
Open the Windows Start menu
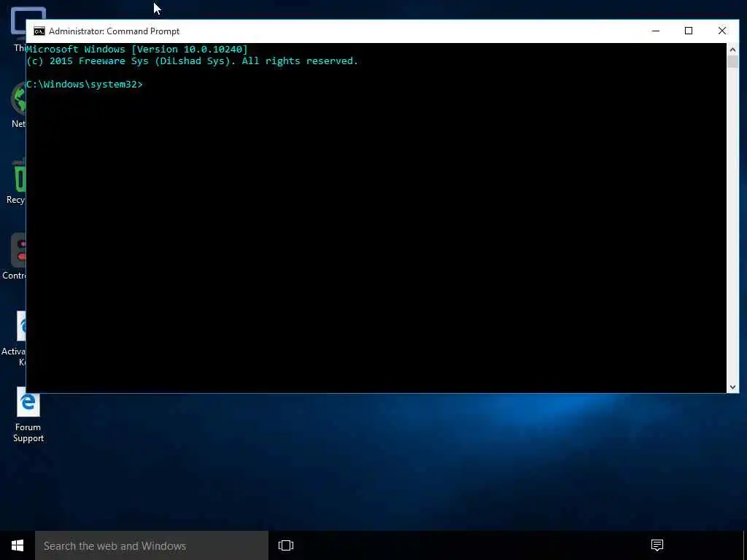(18, 545)
